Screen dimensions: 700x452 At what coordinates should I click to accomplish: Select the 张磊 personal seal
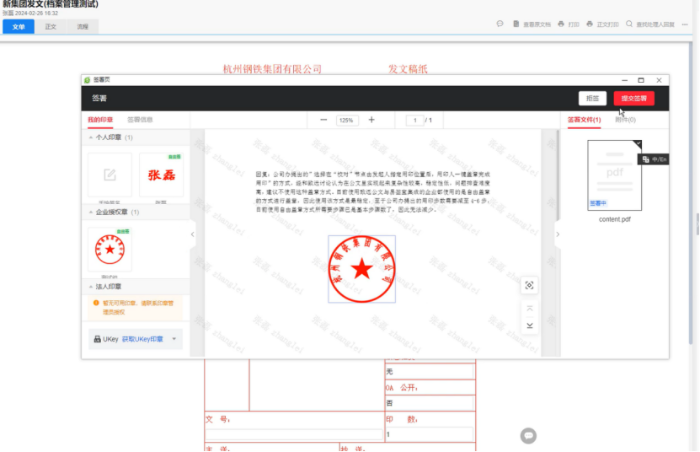[x=161, y=175]
